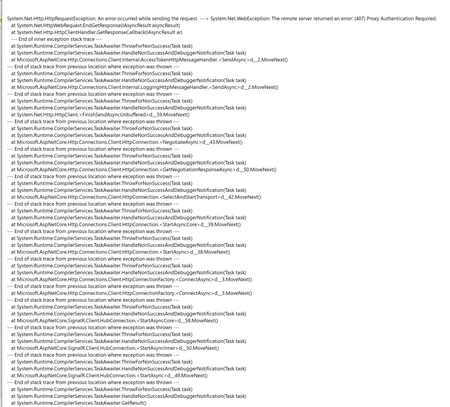
Task: Click the System.Net.Http.HttpRequestException text
Action: pyautogui.click(x=51, y=19)
